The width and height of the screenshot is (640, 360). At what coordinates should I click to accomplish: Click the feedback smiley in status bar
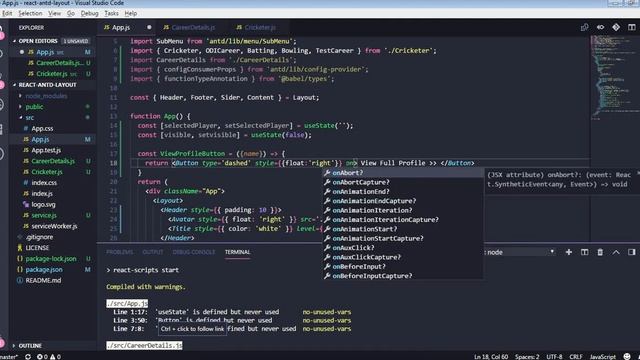pos(627,357)
